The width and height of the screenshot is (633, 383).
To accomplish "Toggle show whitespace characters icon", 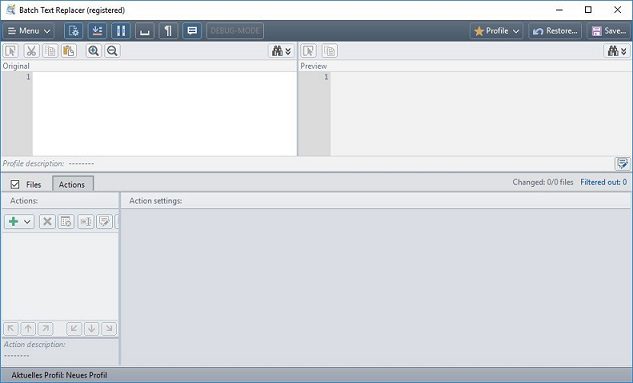I will click(x=145, y=31).
